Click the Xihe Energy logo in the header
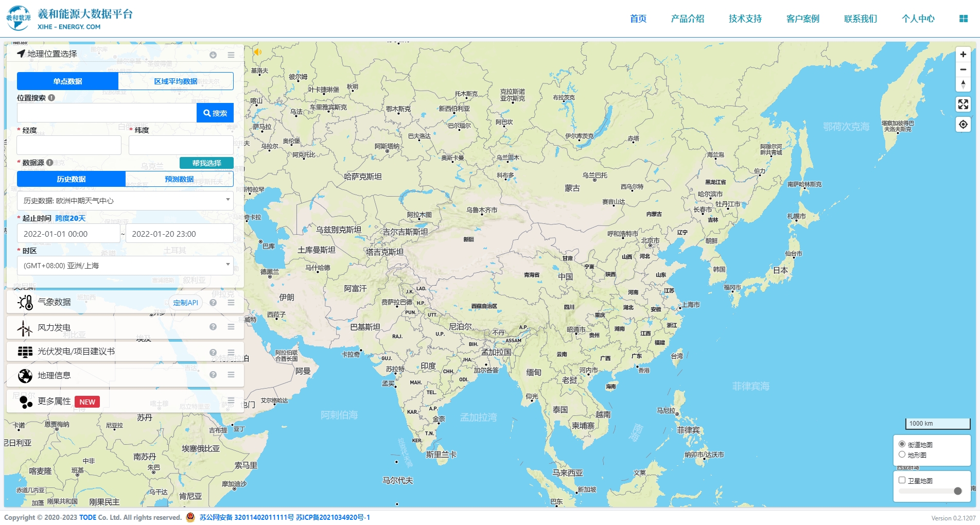The image size is (980, 525). pos(69,19)
